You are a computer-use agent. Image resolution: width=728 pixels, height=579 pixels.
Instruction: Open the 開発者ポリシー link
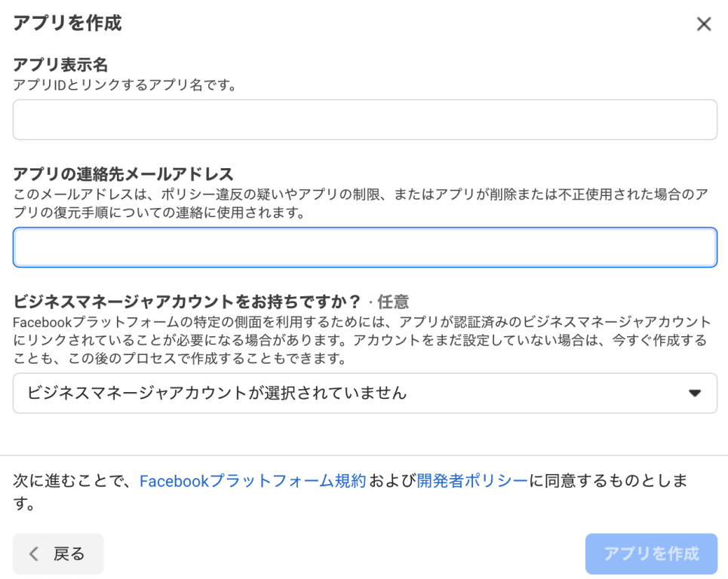click(x=472, y=481)
